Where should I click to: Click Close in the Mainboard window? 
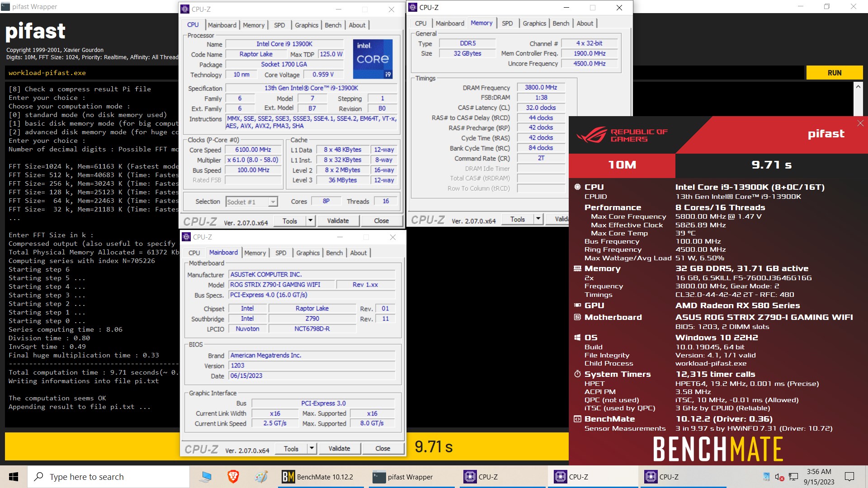click(x=382, y=448)
